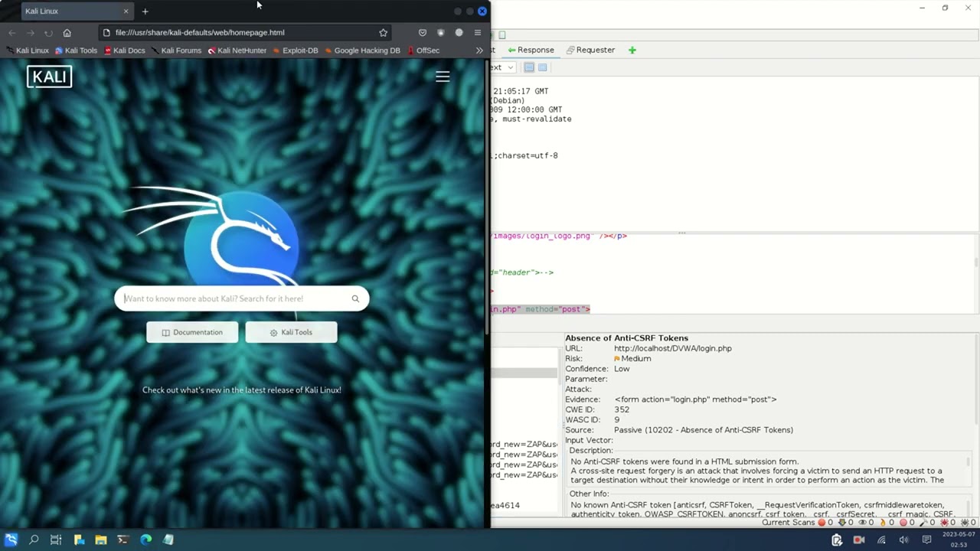Screen dimensions: 980x551
Task: Click the round profile icon in Firefox toolbar
Action: click(459, 32)
